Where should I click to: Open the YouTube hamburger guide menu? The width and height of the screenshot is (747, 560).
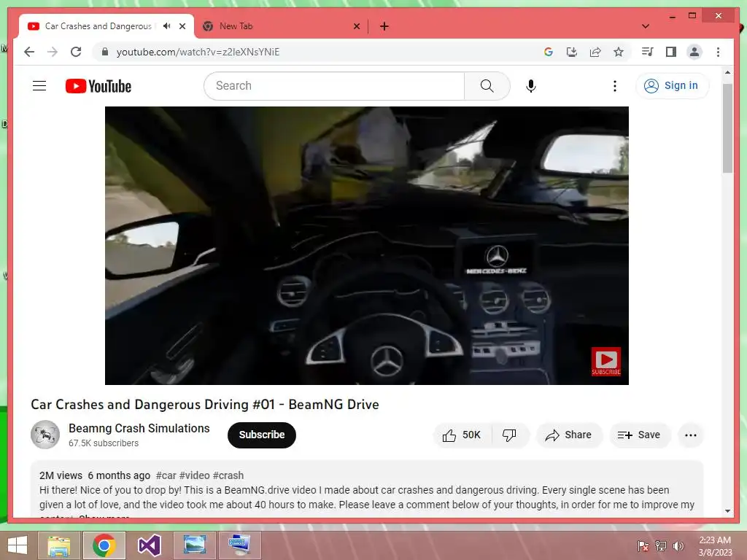(39, 86)
